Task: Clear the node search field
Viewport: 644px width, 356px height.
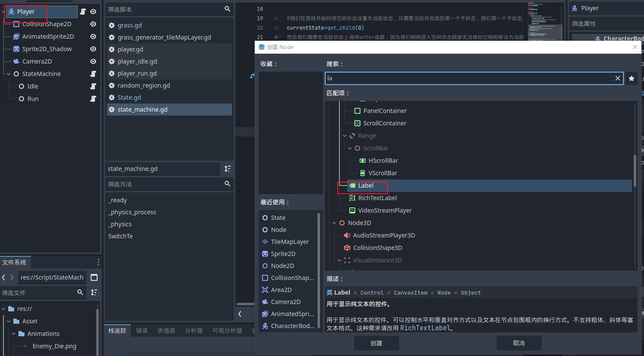Action: [x=618, y=78]
